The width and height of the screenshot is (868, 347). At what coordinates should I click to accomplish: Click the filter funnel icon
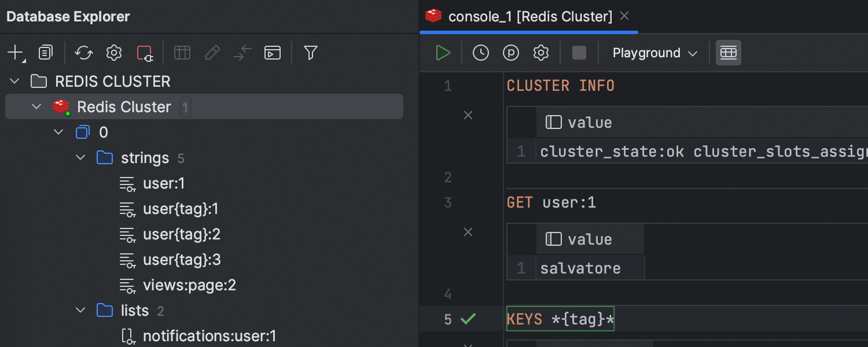point(311,53)
